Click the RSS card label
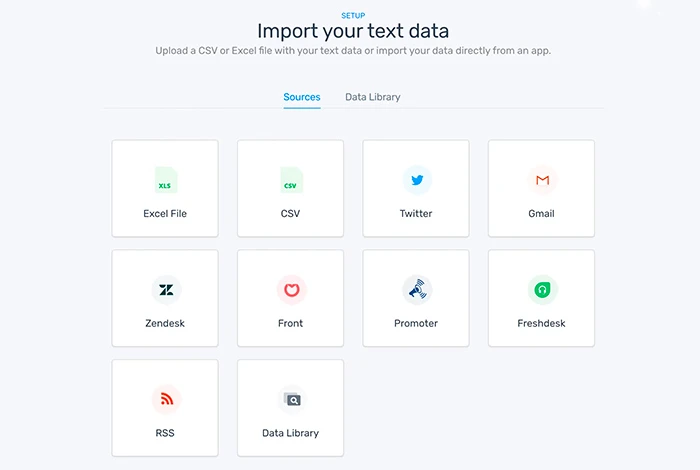 click(x=165, y=433)
